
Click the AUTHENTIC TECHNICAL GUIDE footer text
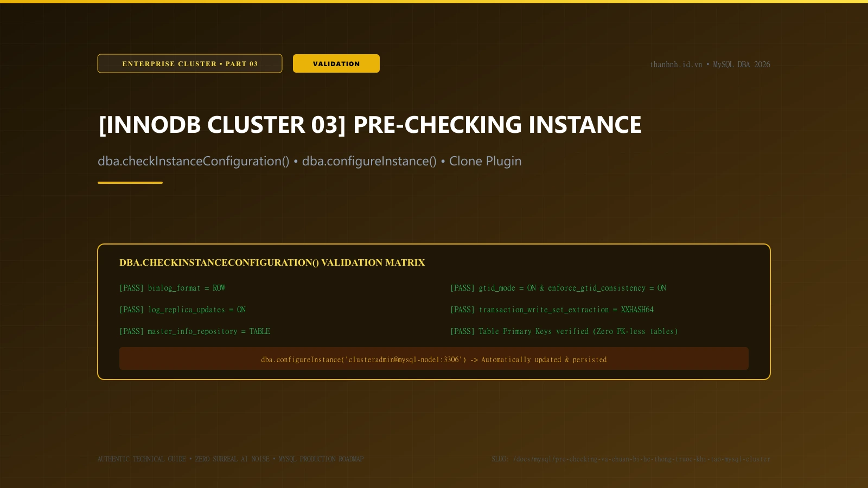pyautogui.click(x=231, y=459)
